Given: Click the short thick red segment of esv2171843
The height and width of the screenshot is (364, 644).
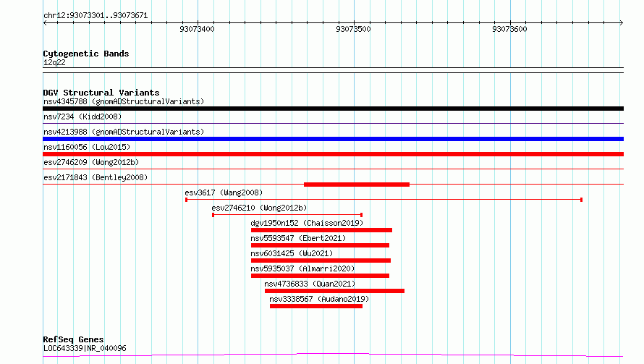Looking at the screenshot, I should (x=357, y=185).
